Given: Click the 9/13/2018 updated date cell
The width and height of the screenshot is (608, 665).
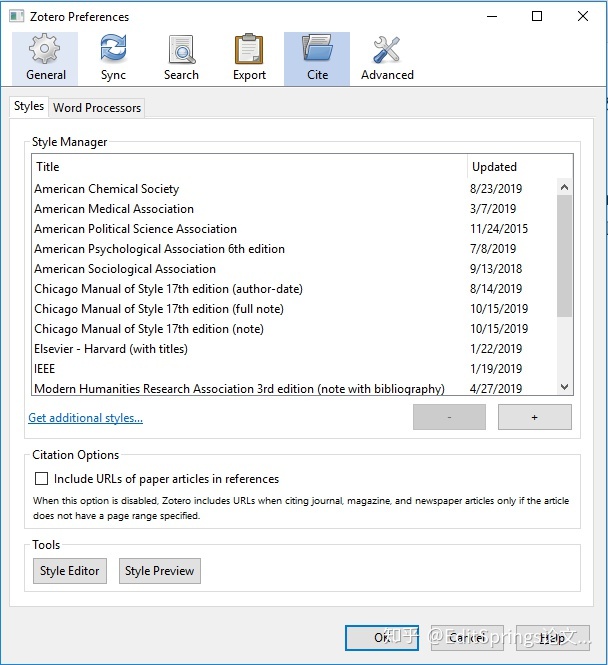Looking at the screenshot, I should 496,268.
